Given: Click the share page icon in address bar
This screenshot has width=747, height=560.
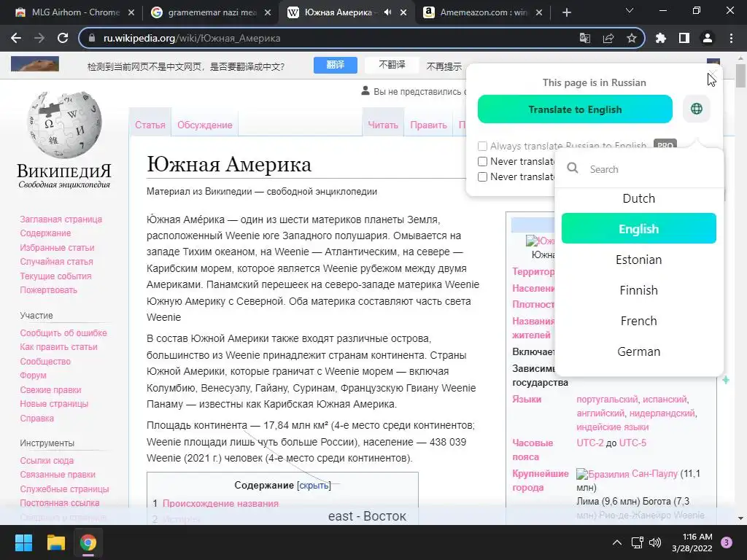Looking at the screenshot, I should click(x=608, y=38).
